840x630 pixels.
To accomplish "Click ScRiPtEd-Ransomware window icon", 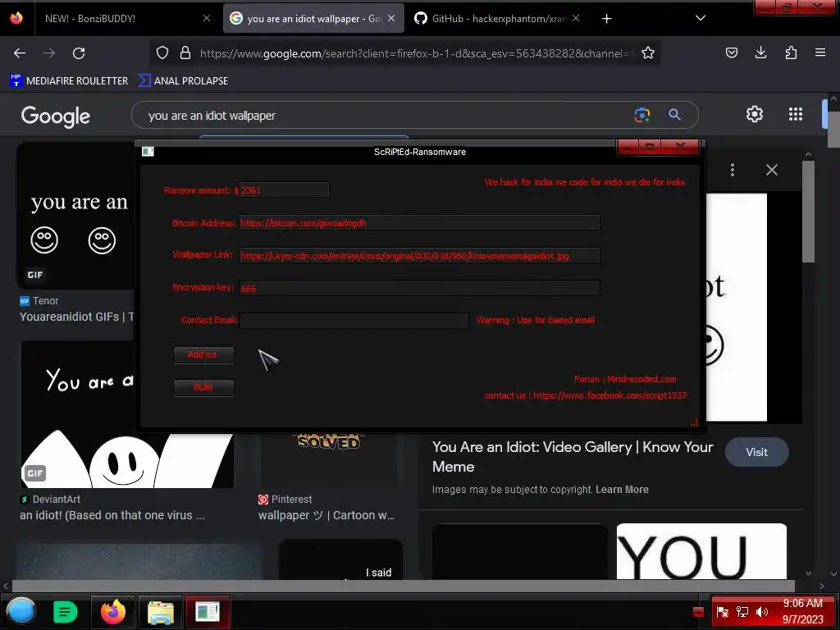I will click(x=148, y=152).
